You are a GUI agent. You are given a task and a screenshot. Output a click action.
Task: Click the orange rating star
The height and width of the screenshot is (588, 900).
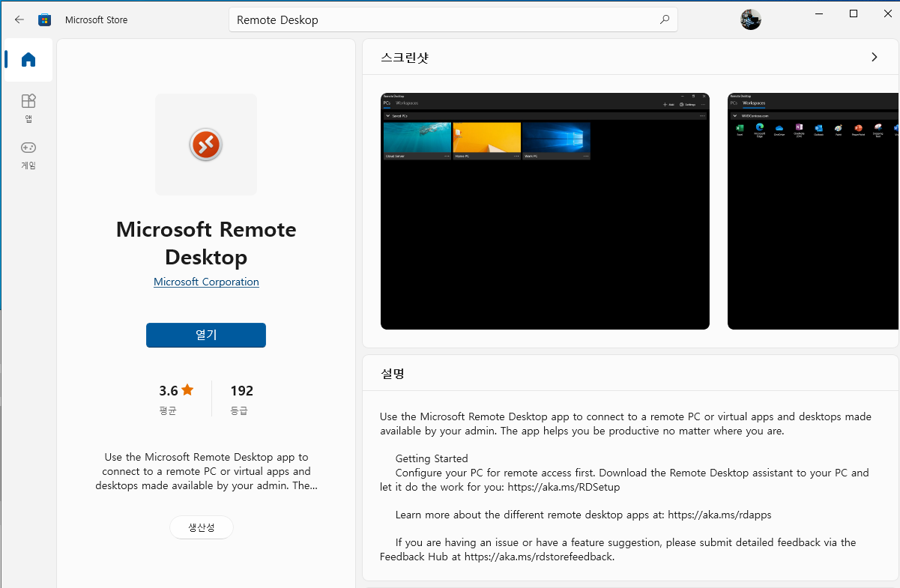click(x=187, y=390)
